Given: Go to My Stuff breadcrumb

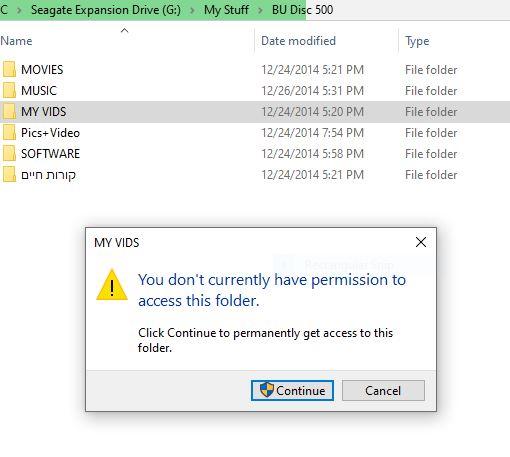Looking at the screenshot, I should [226, 10].
